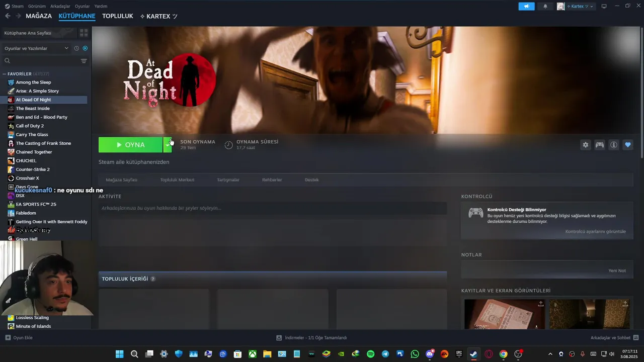Open play options dropdown arrow beside OYNA
Viewport: 644px width, 362px height.
(168, 145)
